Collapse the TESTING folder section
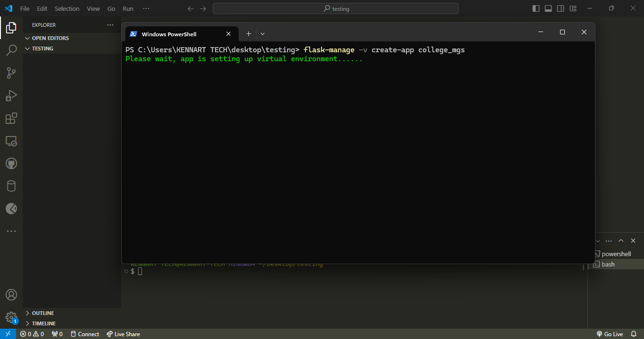Image resolution: width=644 pixels, height=339 pixels. coord(72,48)
